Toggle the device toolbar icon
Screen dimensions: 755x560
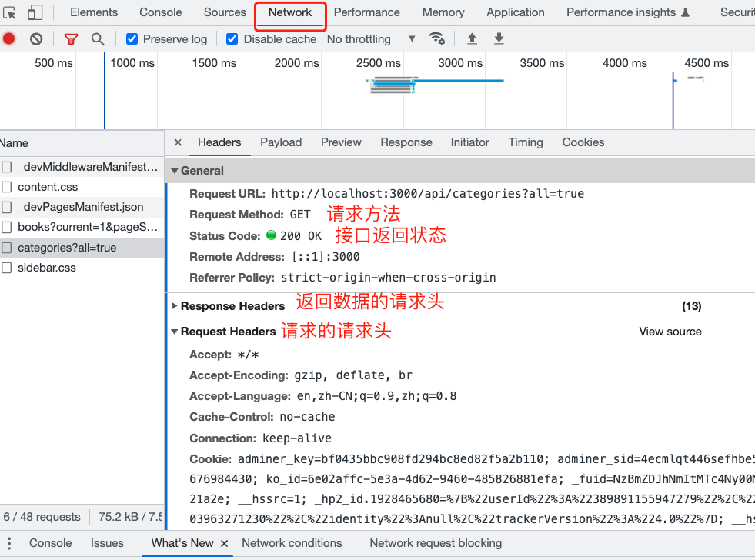pyautogui.click(x=35, y=12)
